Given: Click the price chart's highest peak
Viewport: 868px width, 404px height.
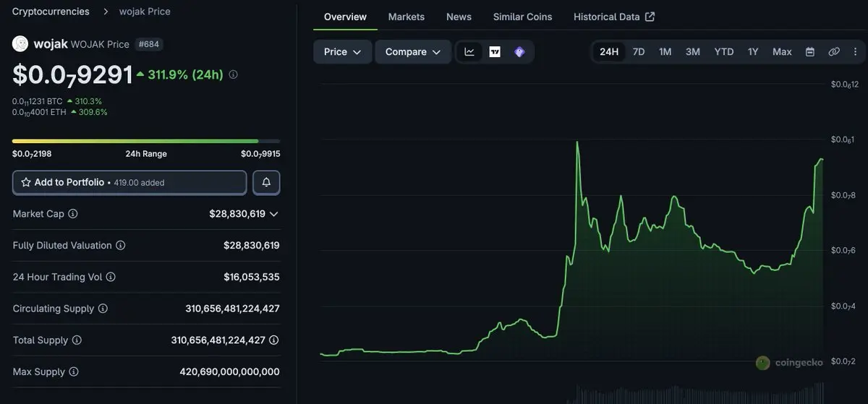Looking at the screenshot, I should [x=577, y=143].
